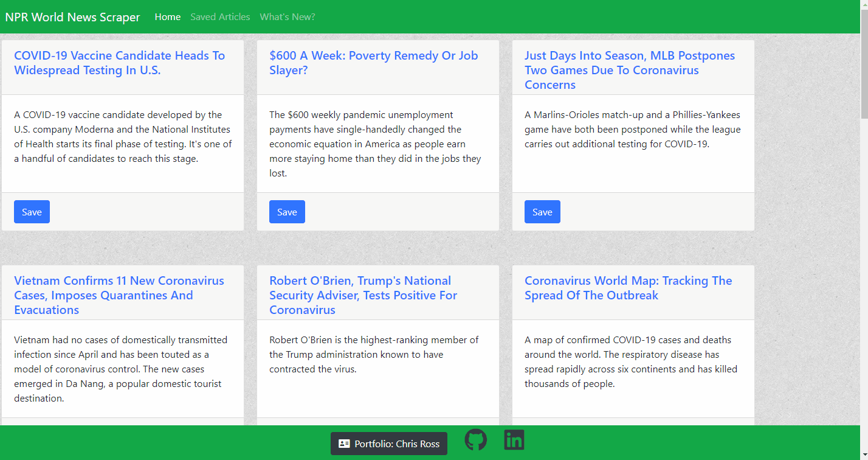Click summary starting 'Vietnam had no cases'

tap(121, 369)
